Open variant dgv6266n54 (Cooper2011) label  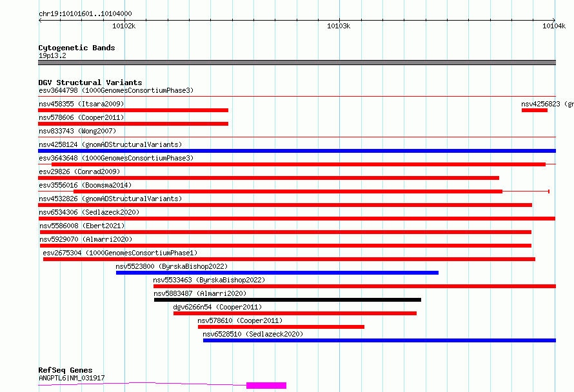coord(217,307)
